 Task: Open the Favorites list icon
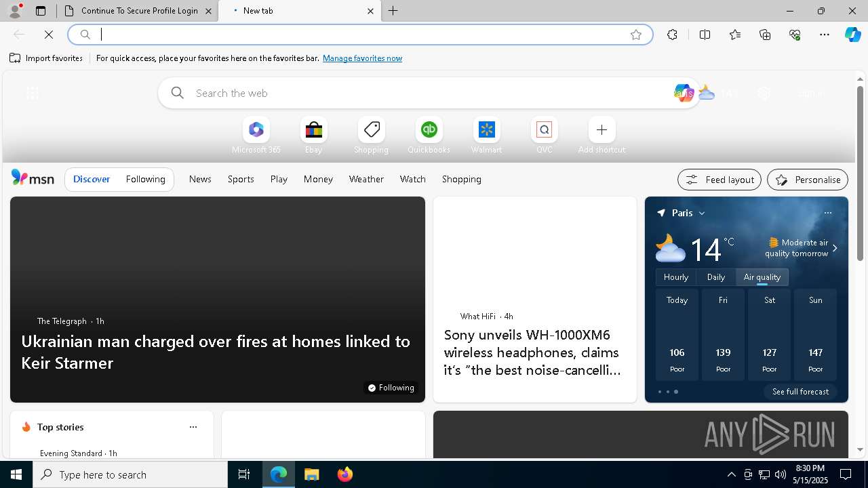pyautogui.click(x=735, y=35)
